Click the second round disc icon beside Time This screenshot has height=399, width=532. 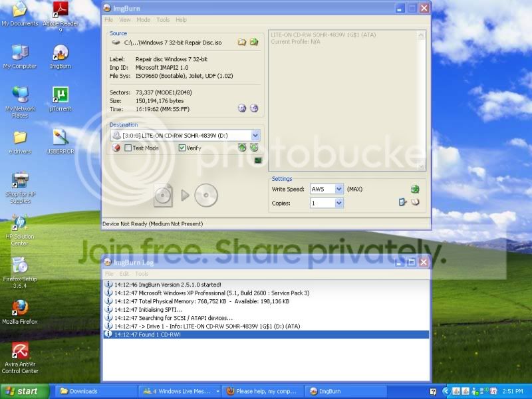254,108
